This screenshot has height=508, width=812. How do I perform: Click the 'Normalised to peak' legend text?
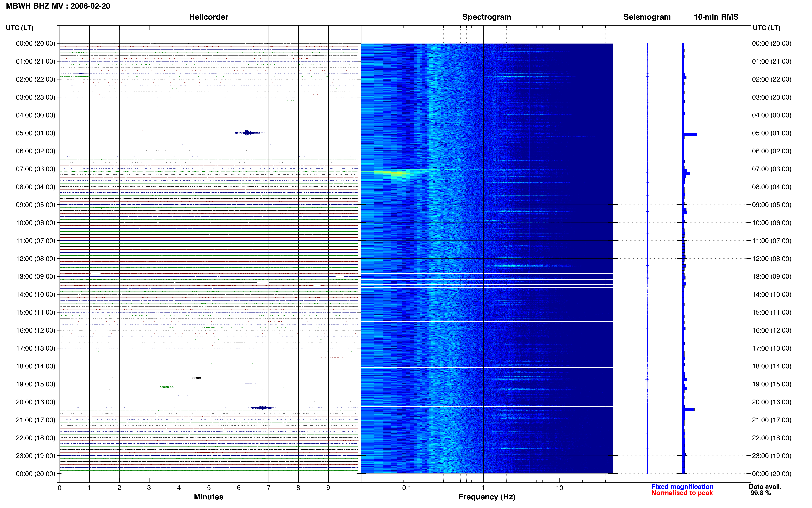coord(682,493)
